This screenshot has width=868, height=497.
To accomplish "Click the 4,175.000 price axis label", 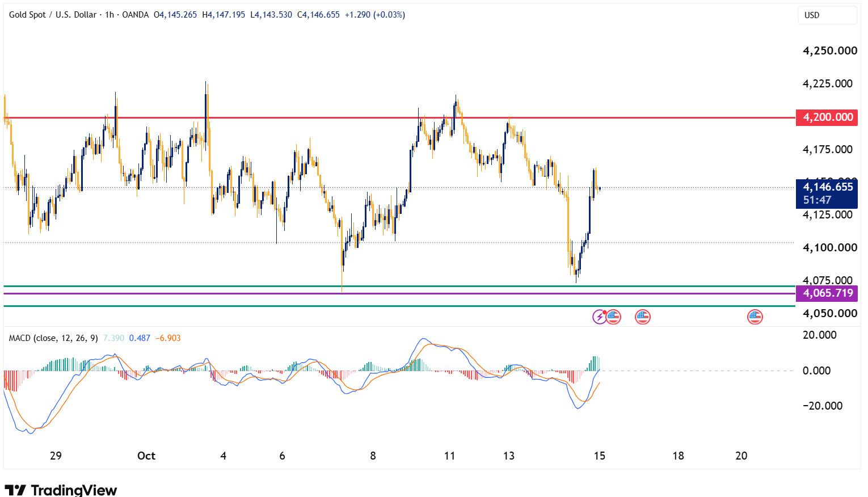I will (827, 150).
